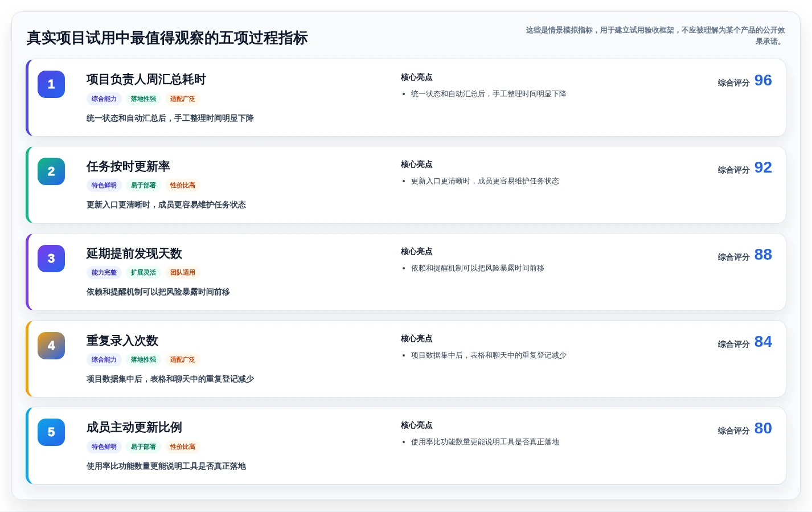Click description below tags in 重复录入次数 card

[x=170, y=379]
